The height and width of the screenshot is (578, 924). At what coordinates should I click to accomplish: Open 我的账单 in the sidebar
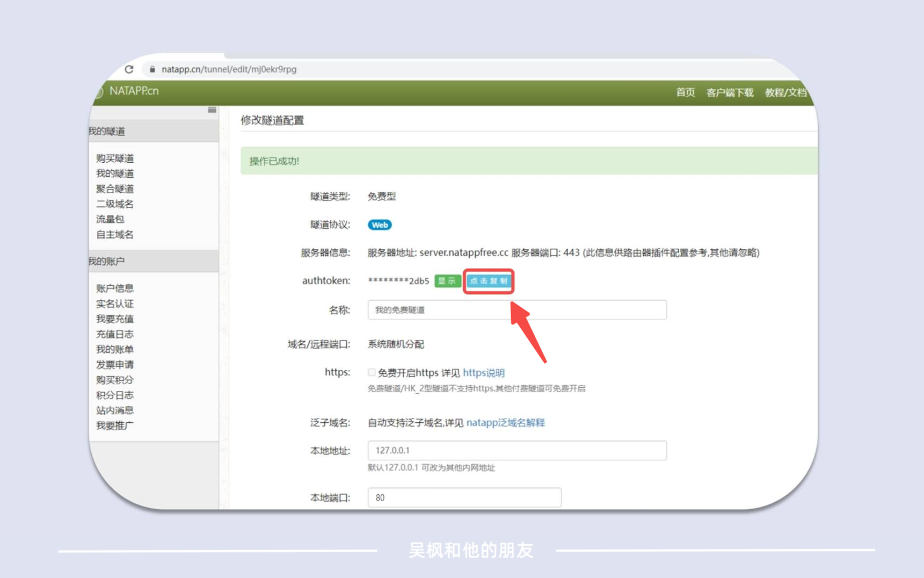pos(115,349)
